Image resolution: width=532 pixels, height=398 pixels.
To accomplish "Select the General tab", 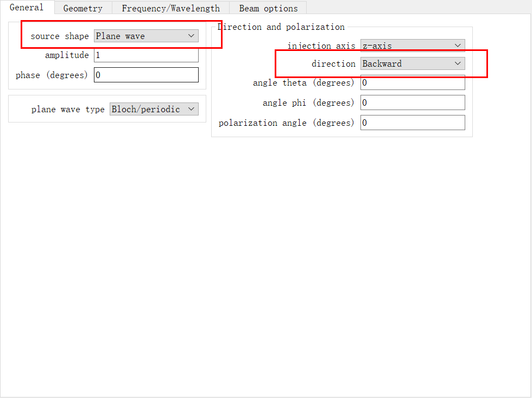I will (x=27, y=8).
